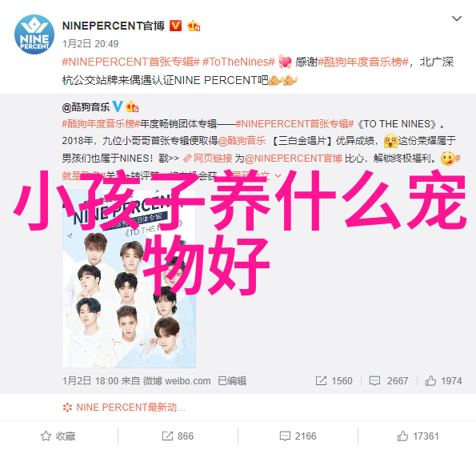Click the orange verified V badge
This screenshot has height=450, width=476.
pyautogui.click(x=175, y=26)
